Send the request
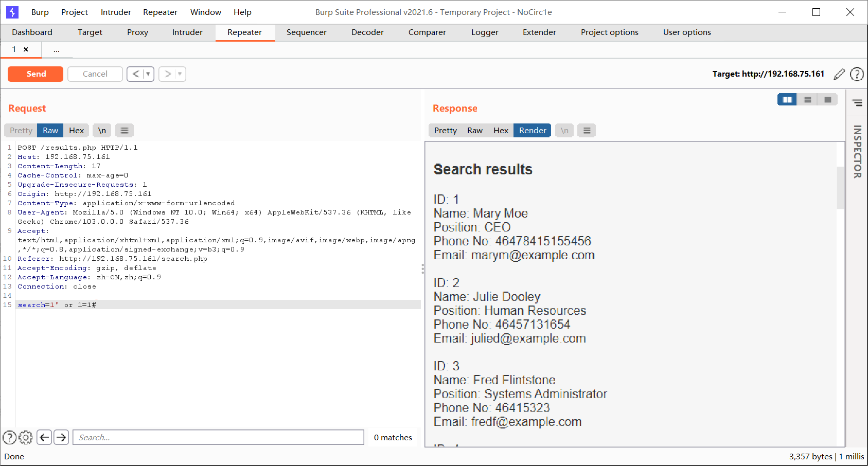 [x=36, y=74]
